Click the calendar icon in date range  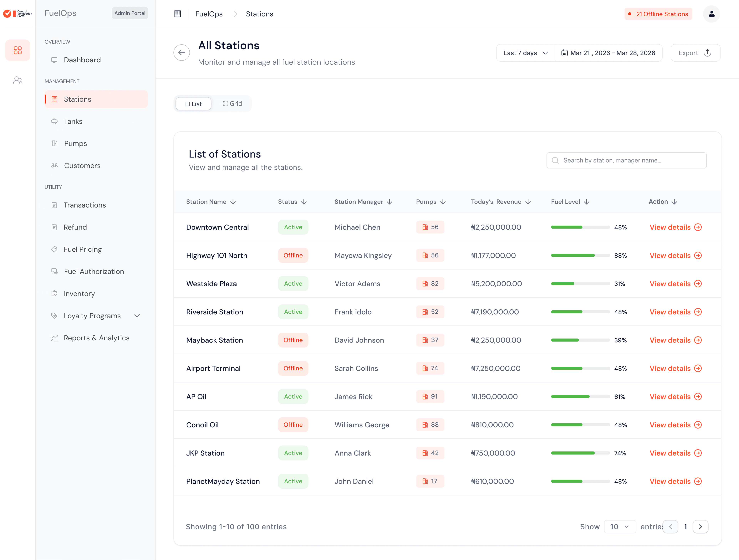point(564,53)
